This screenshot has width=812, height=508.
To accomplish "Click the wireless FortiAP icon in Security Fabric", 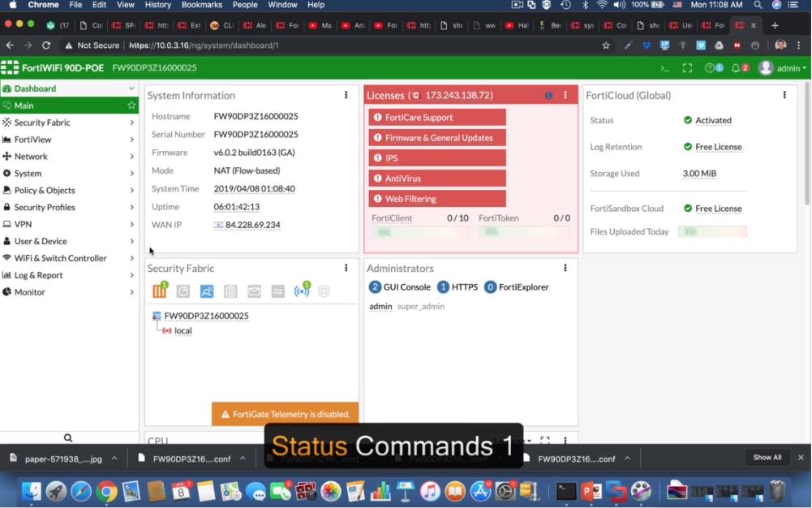I will tap(301, 291).
